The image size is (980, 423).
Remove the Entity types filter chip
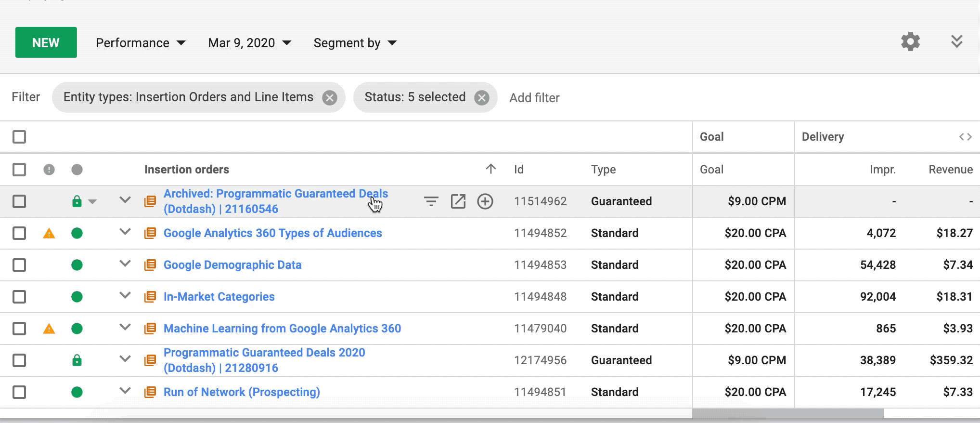[330, 98]
